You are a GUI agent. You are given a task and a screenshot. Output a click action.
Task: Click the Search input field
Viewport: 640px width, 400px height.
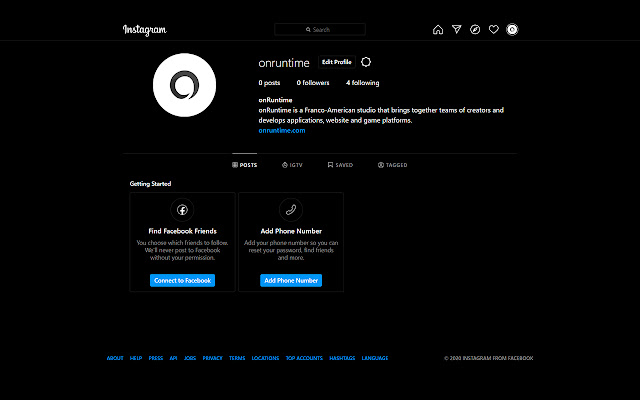pos(320,30)
